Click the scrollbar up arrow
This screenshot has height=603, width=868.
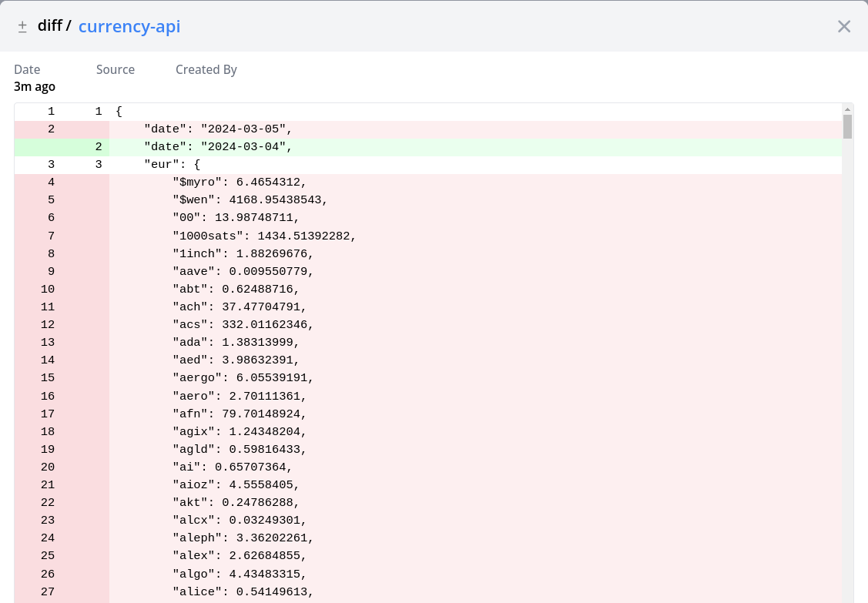coord(847,109)
